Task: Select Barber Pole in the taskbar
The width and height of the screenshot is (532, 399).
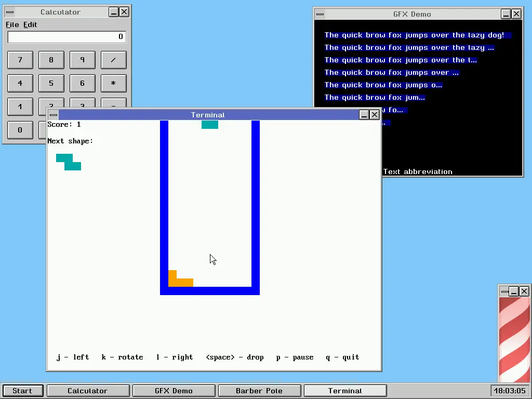Action: (259, 391)
